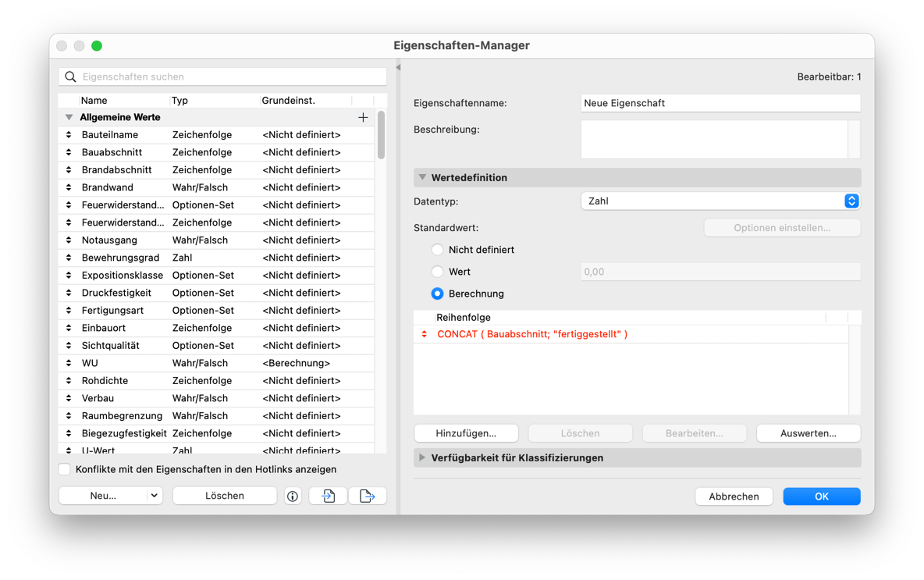Click the property list vertical scrollbar
The image size is (924, 580).
click(382, 135)
